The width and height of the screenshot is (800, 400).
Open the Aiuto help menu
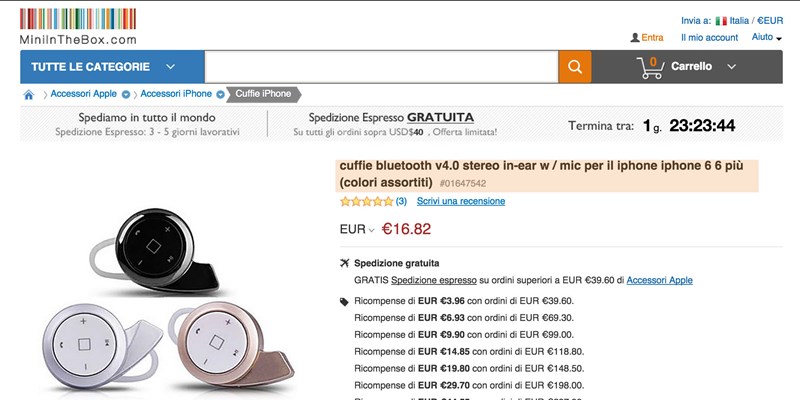point(766,37)
